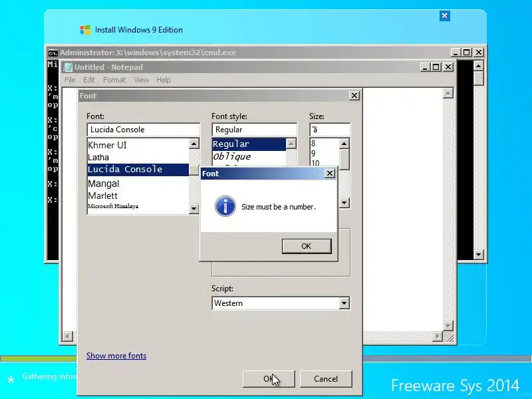This screenshot has width=532, height=399.
Task: Click Notepad vertical scroll down arrow
Action: [448, 326]
